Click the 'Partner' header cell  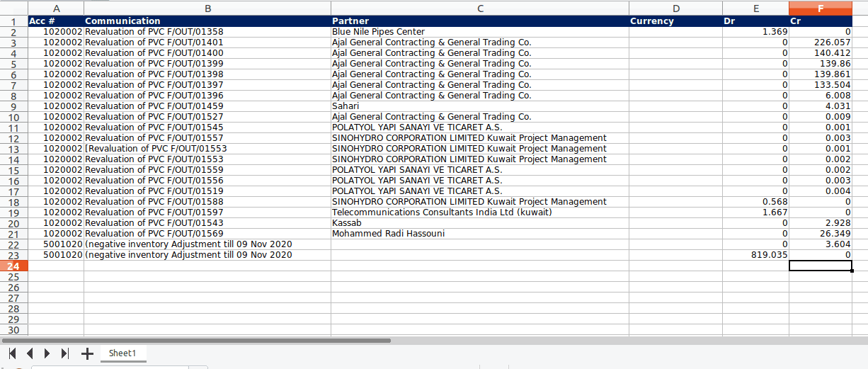(480, 21)
